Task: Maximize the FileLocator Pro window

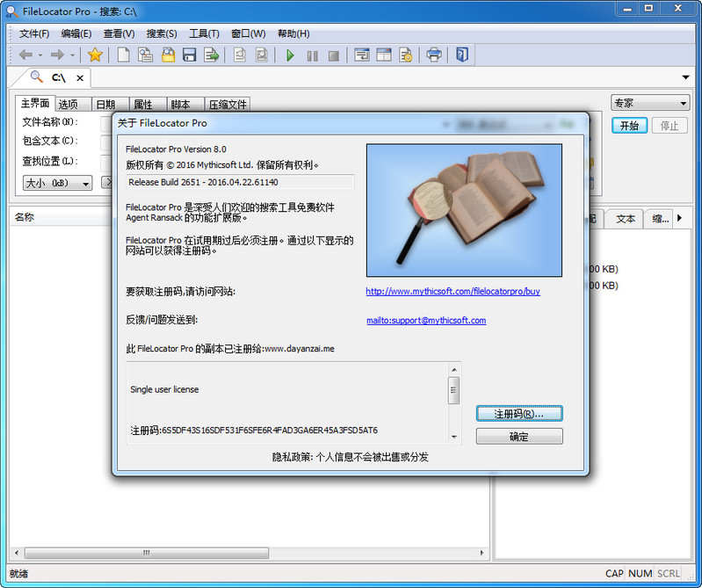Action: [648, 8]
